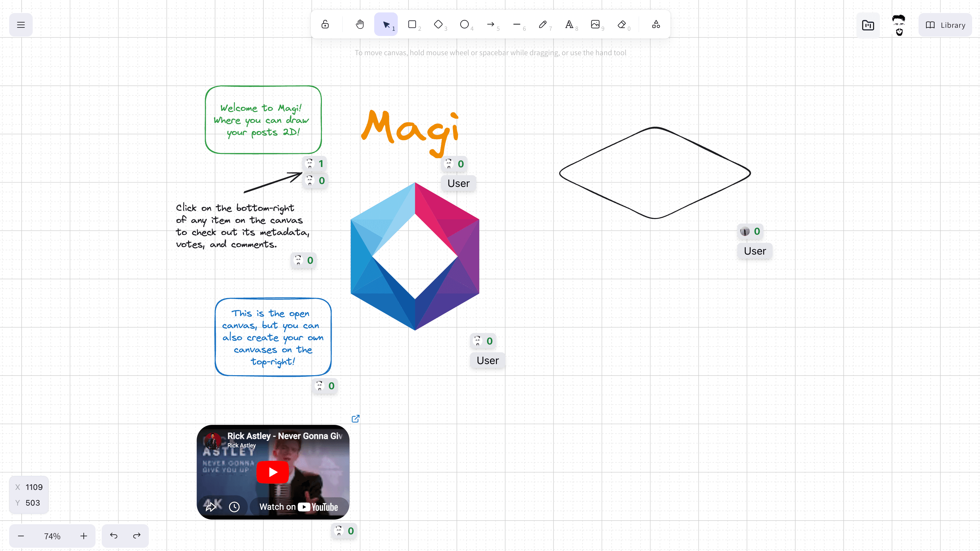Open the embedded video external link icon
This screenshot has width=980, height=551.
[355, 418]
